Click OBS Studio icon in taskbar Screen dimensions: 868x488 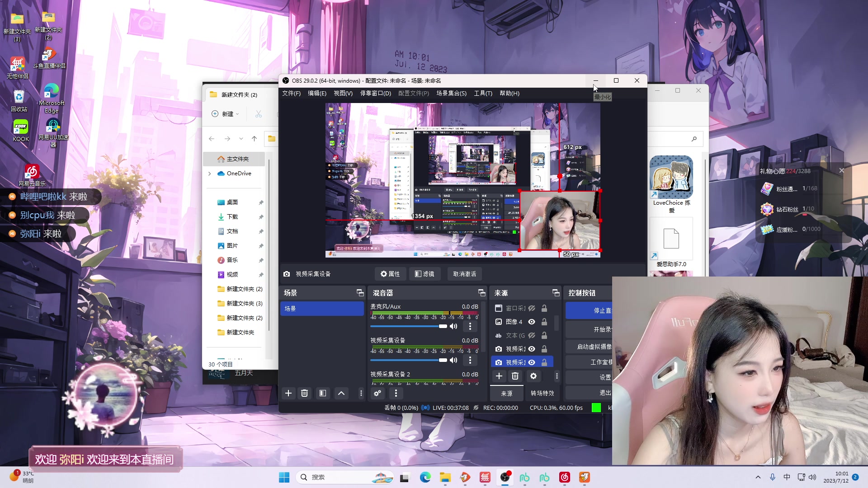(x=505, y=477)
